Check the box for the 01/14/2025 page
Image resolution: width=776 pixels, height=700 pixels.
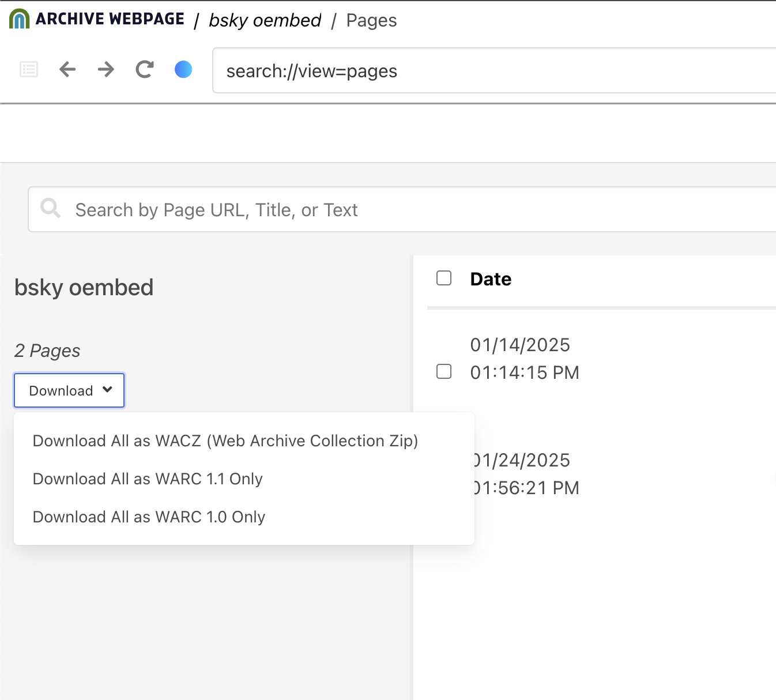(x=444, y=371)
